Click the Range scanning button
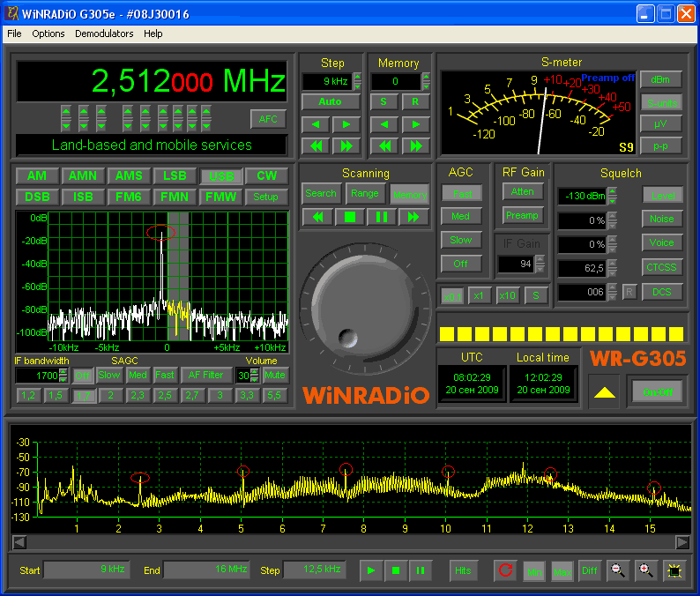This screenshot has height=596, width=700. (365, 193)
